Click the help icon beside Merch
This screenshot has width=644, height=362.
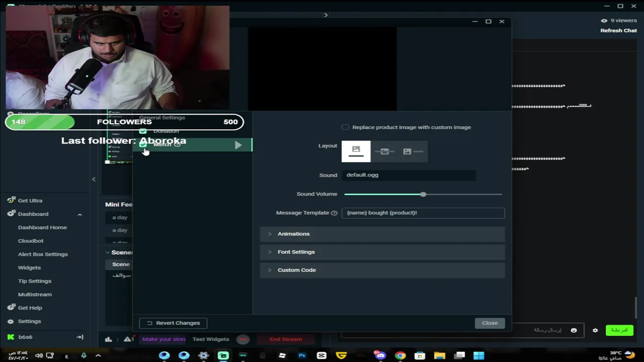pos(177,144)
